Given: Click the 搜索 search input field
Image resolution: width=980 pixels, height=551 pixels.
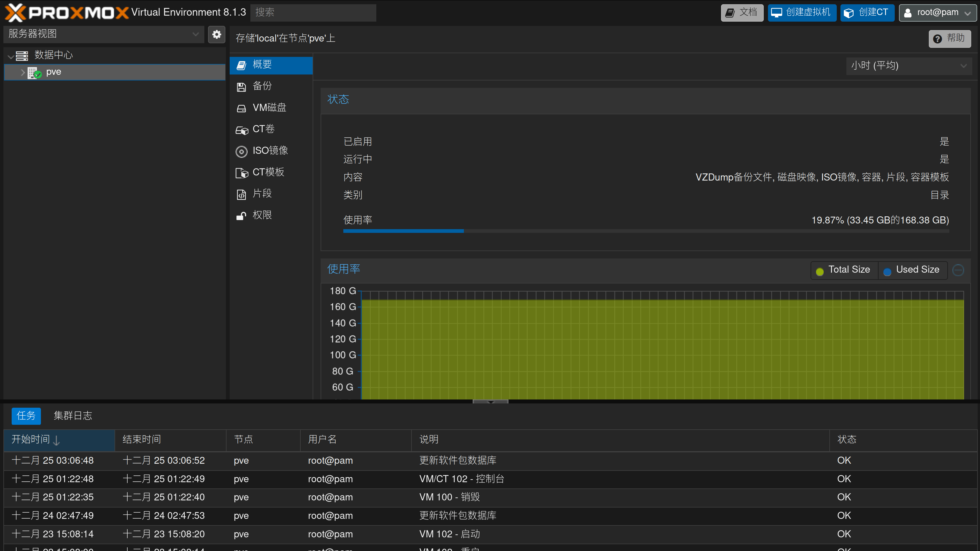Looking at the screenshot, I should click(x=313, y=13).
